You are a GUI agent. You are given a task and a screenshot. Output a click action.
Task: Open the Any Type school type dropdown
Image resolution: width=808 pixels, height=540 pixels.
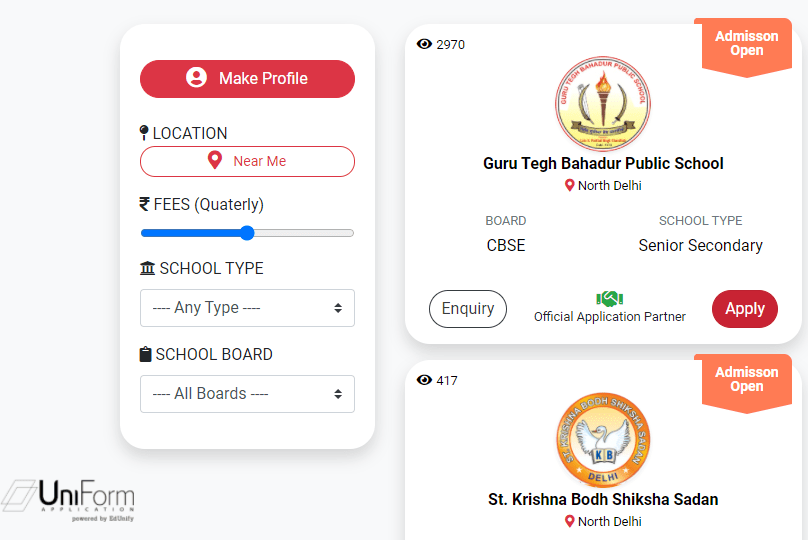[247, 308]
